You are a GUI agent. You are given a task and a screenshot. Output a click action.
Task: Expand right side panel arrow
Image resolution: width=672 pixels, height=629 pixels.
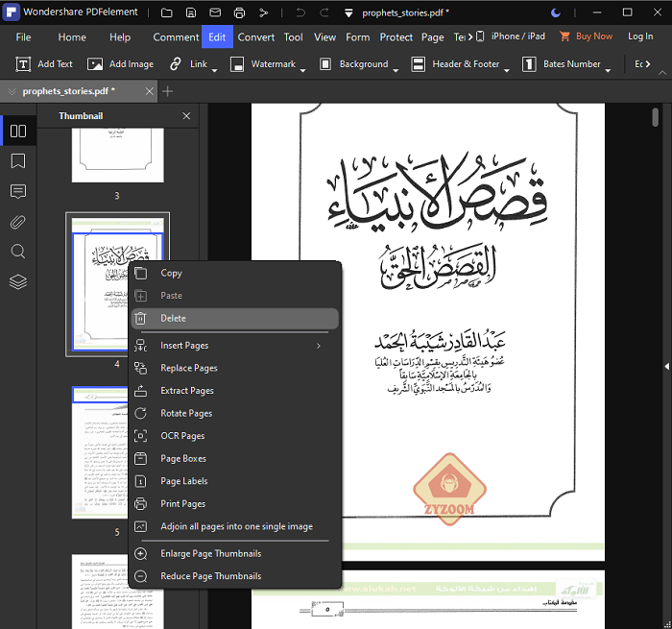667,367
